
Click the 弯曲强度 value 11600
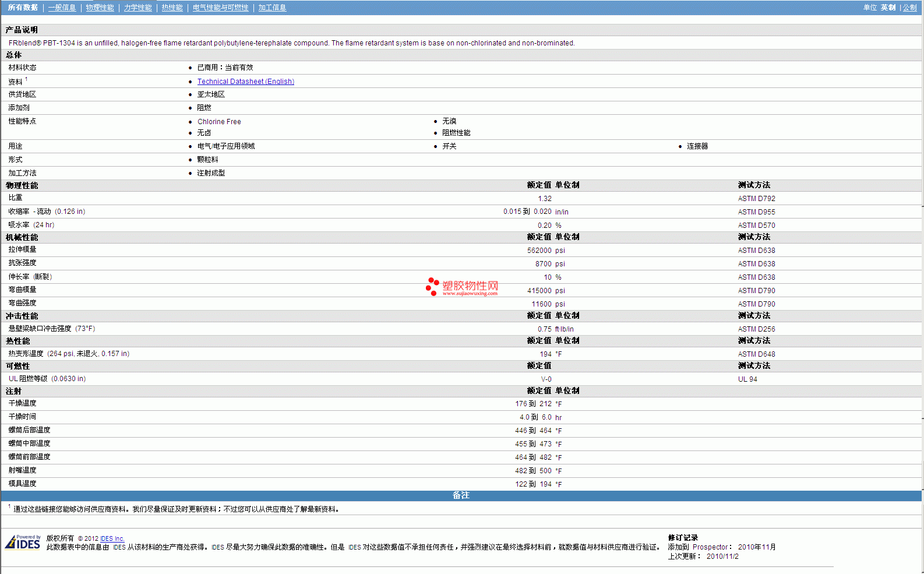pyautogui.click(x=542, y=304)
